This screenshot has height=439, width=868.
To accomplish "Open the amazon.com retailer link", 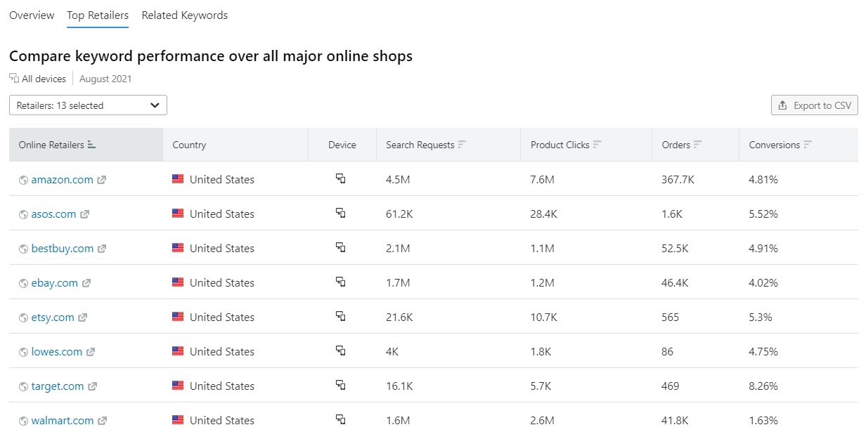I will pyautogui.click(x=63, y=180).
